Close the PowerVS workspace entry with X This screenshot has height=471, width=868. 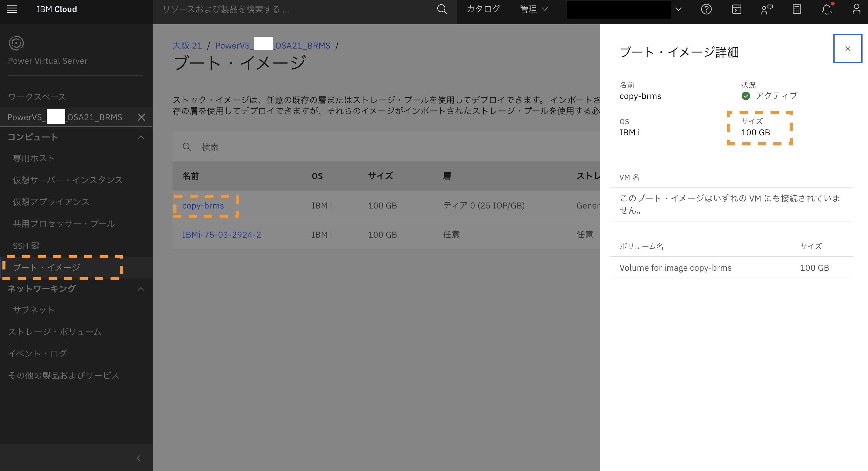pos(142,117)
